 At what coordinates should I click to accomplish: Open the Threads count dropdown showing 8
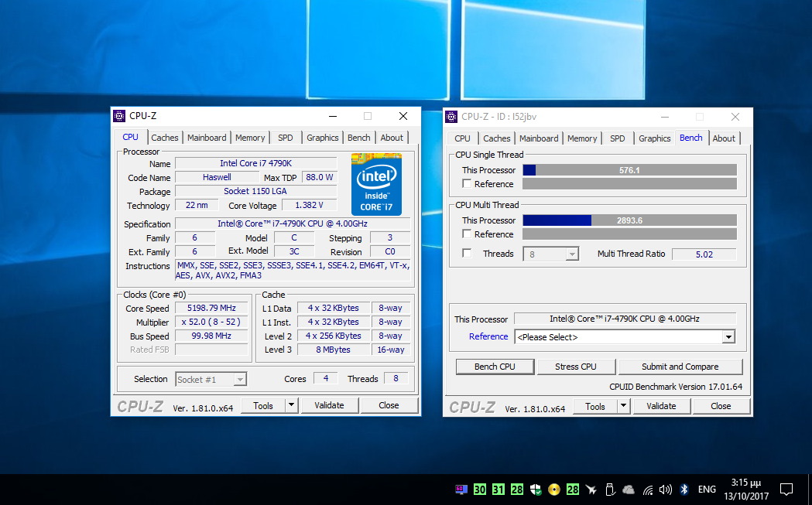[572, 254]
